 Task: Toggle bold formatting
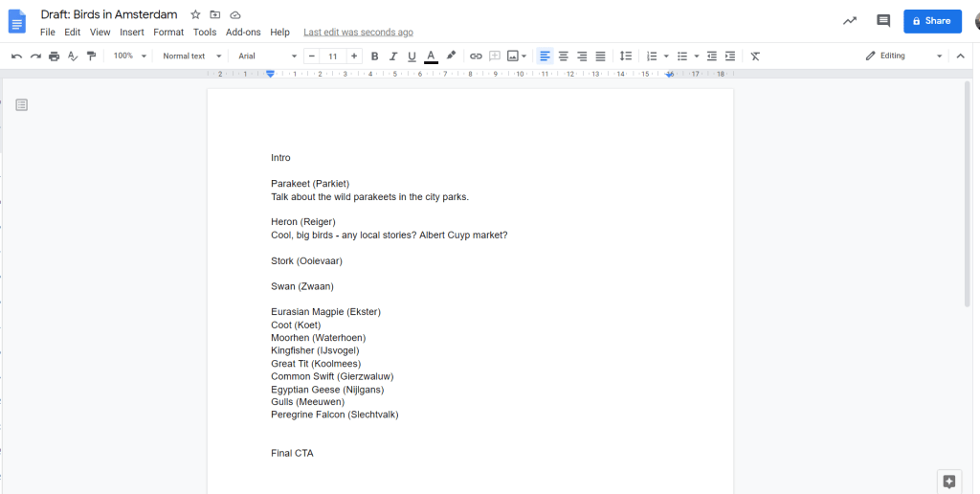tap(374, 56)
